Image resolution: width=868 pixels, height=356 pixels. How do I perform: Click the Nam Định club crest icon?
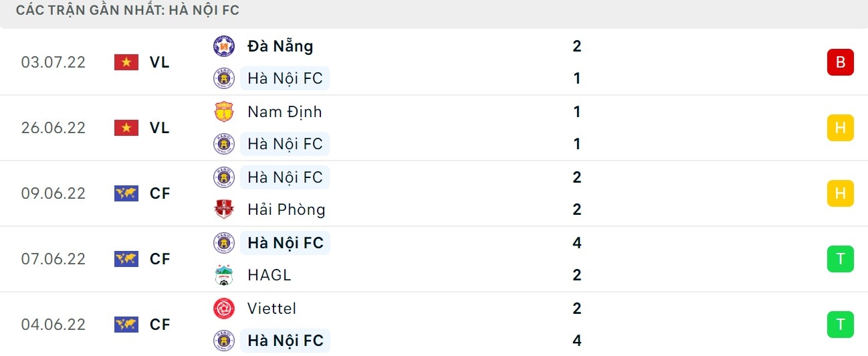pyautogui.click(x=223, y=112)
